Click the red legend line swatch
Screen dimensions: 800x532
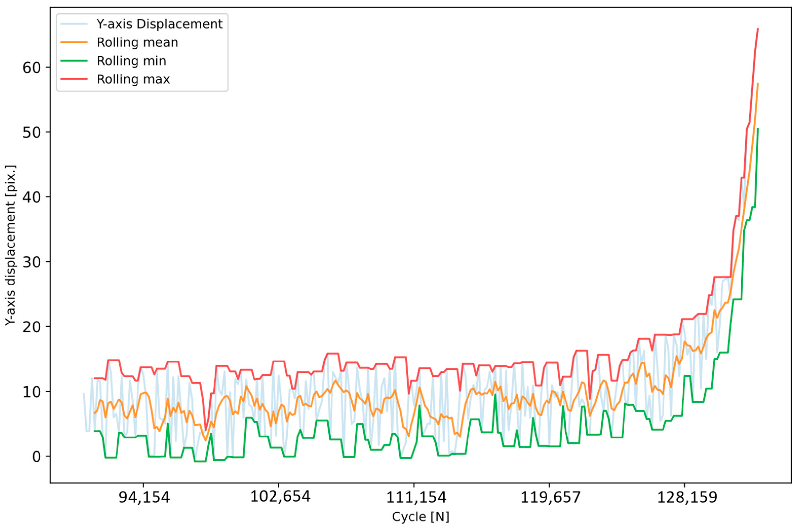(x=74, y=79)
